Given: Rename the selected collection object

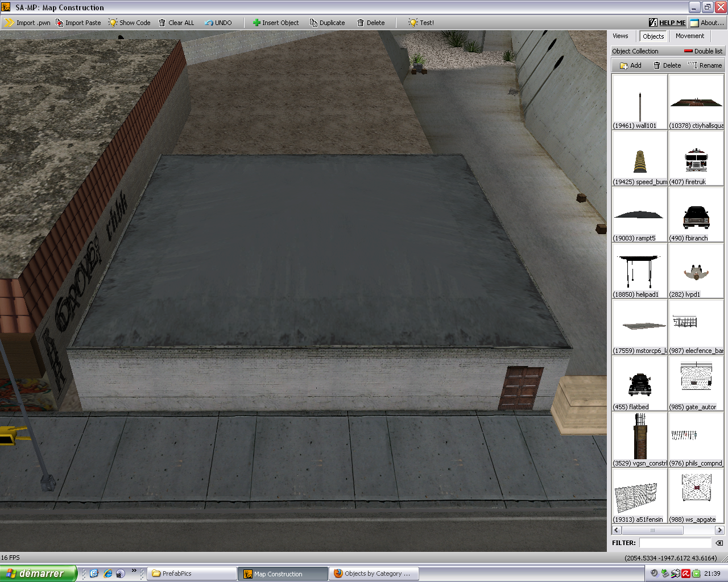Looking at the screenshot, I should (705, 65).
